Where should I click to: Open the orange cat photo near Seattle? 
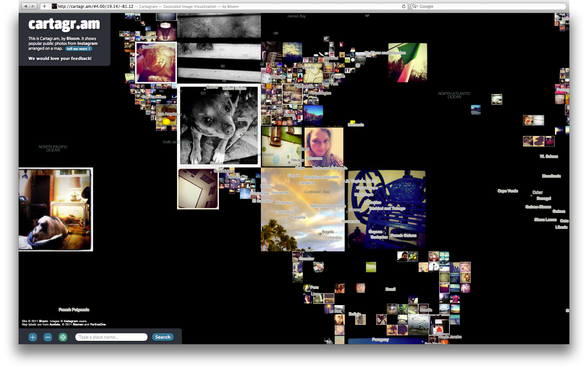(x=156, y=62)
